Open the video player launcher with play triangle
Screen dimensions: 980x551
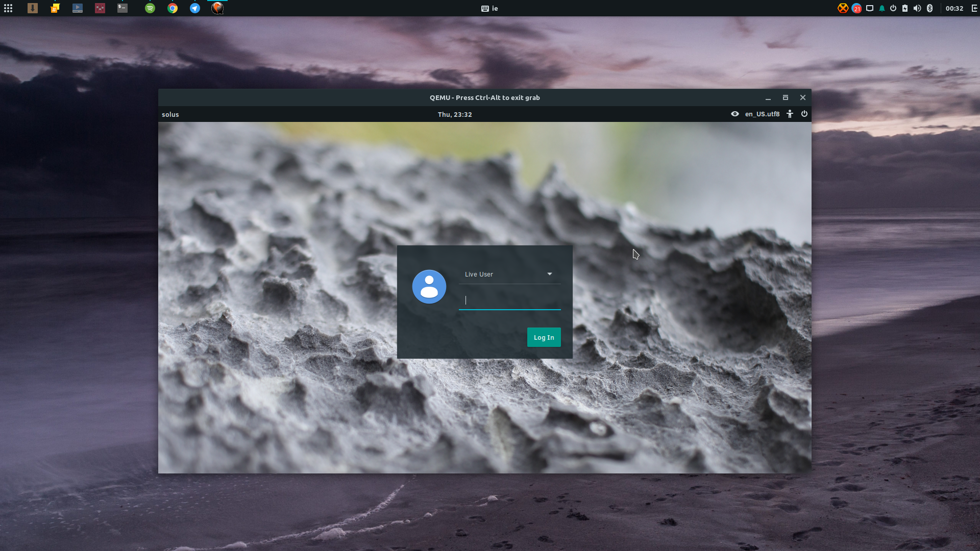78,8
